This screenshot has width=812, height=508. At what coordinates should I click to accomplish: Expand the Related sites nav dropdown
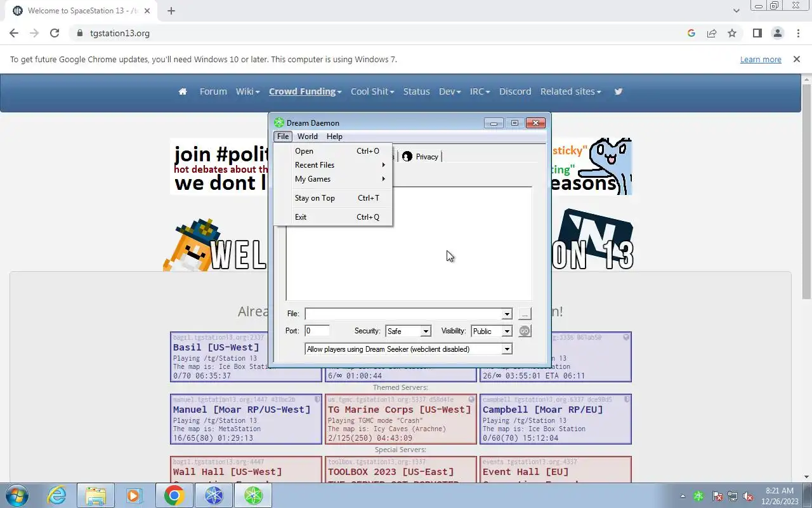[571, 91]
